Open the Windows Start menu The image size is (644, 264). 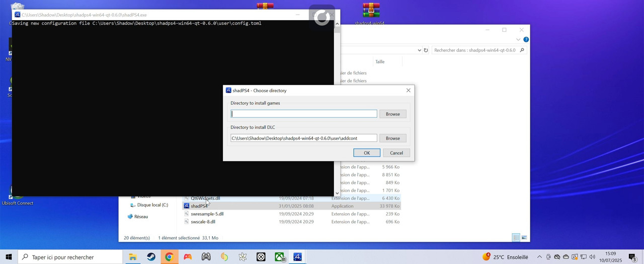click(9, 257)
